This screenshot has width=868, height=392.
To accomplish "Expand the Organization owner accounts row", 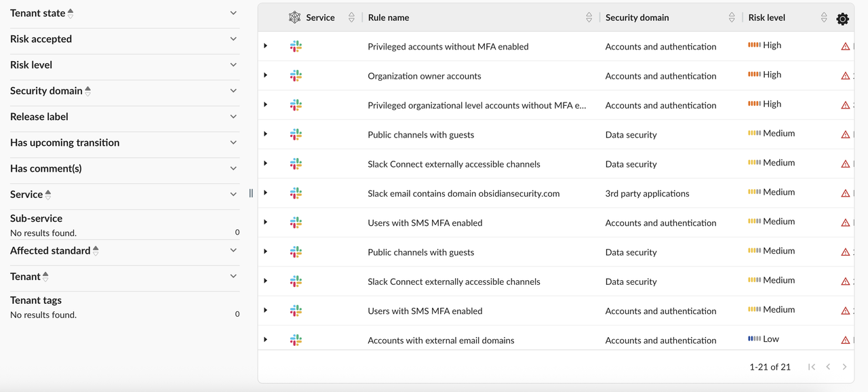I will click(266, 75).
